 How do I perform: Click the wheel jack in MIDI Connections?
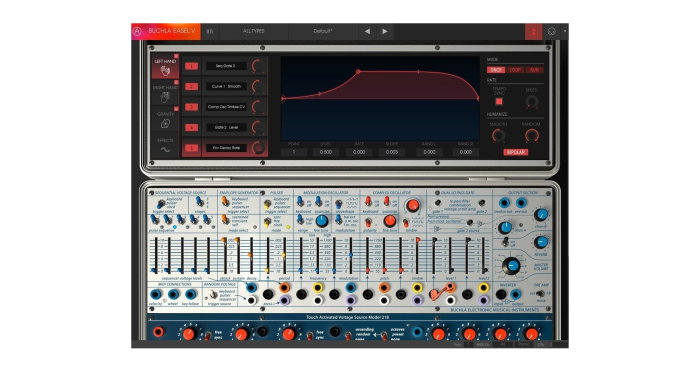click(173, 294)
